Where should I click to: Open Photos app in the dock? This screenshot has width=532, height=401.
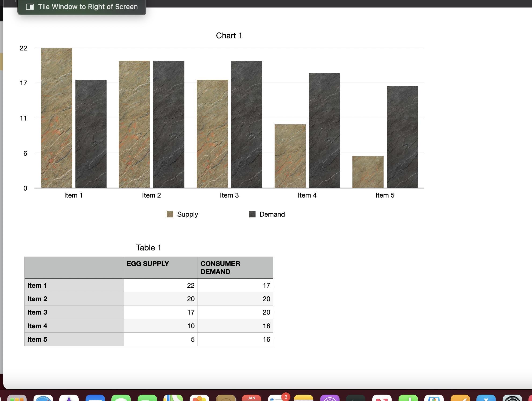pyautogui.click(x=199, y=398)
